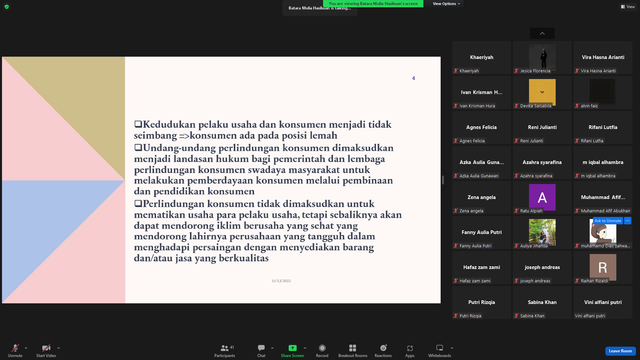Select the Muhammad Afif Abubakar tile

click(x=603, y=198)
